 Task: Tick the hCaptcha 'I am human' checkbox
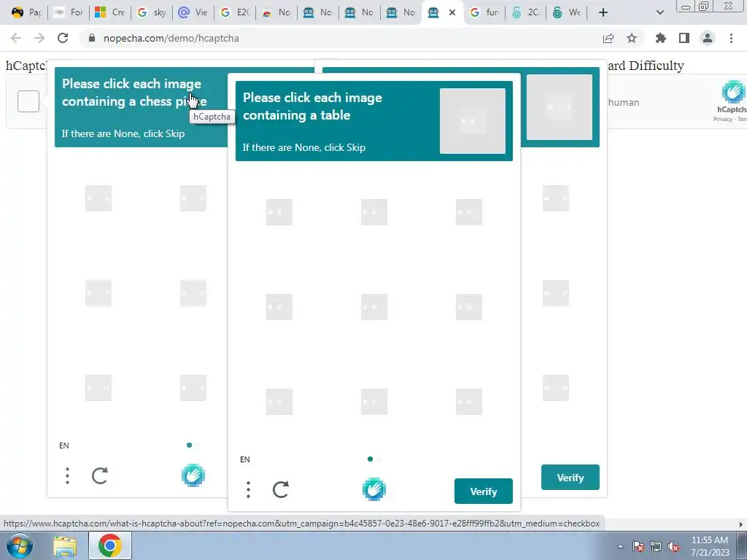pos(28,101)
